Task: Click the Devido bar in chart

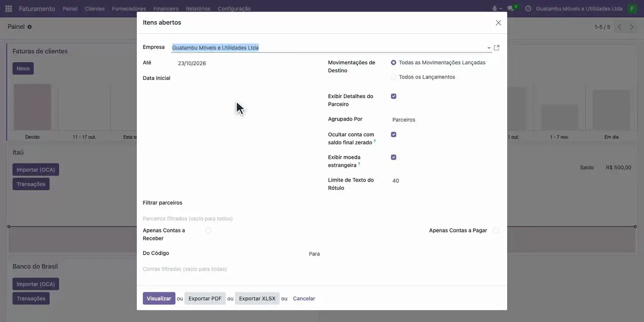Action: [x=32, y=108]
